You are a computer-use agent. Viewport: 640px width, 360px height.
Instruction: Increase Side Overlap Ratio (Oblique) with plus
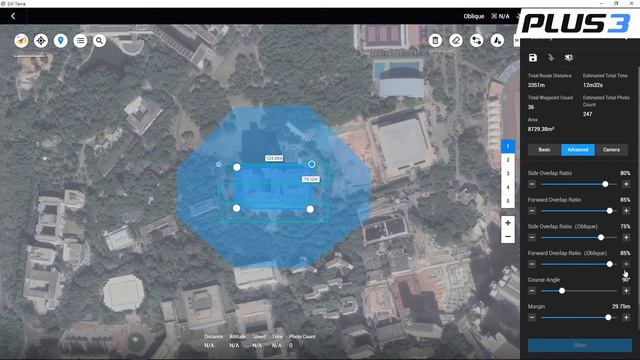tap(626, 237)
